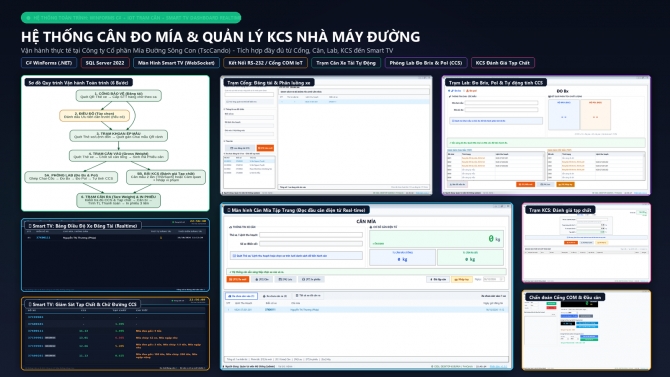Switch to Đo Bx tab in Trạm Lab window

pos(455,91)
